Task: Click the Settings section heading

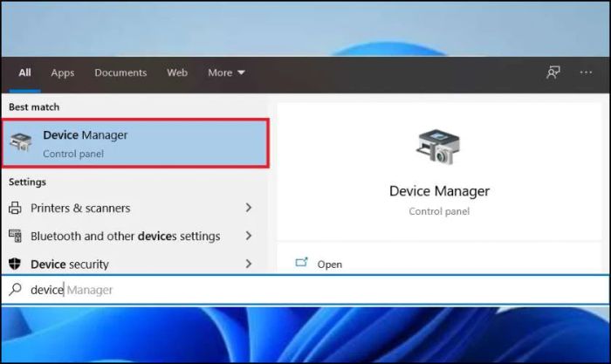Action: (27, 182)
